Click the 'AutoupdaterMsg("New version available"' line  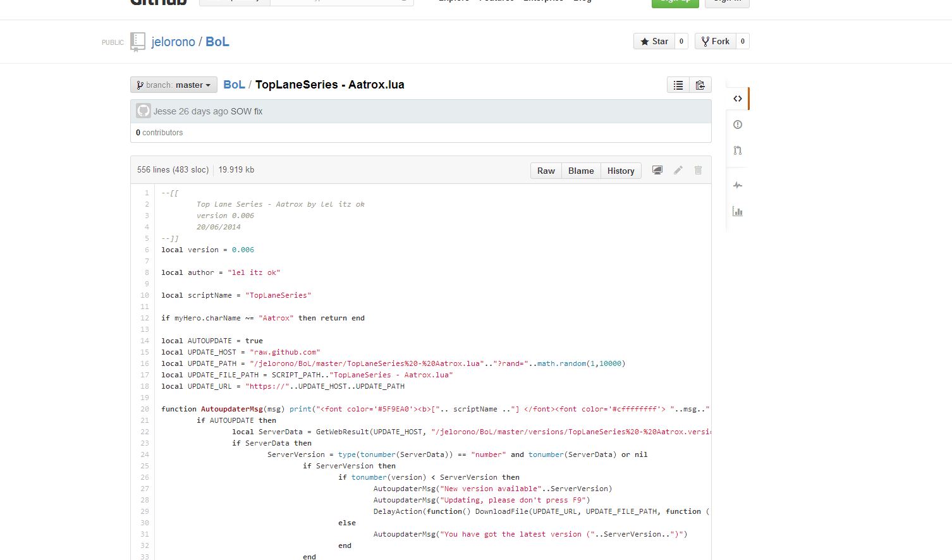point(493,489)
